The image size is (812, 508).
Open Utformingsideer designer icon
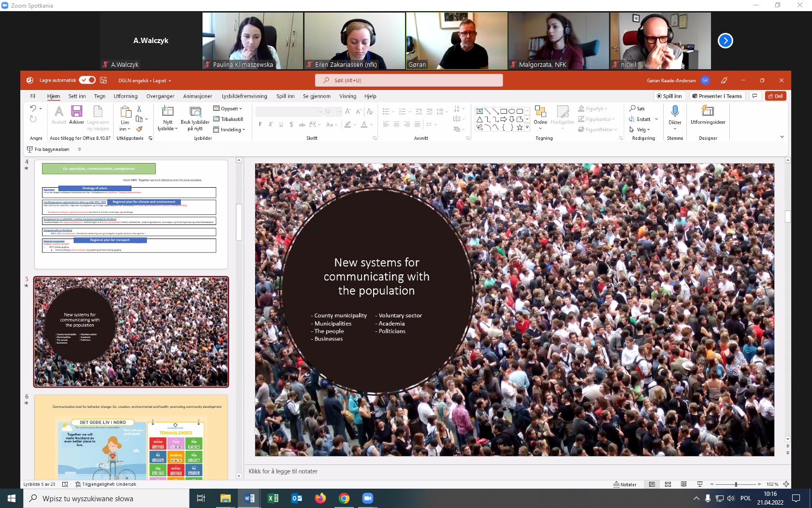708,111
